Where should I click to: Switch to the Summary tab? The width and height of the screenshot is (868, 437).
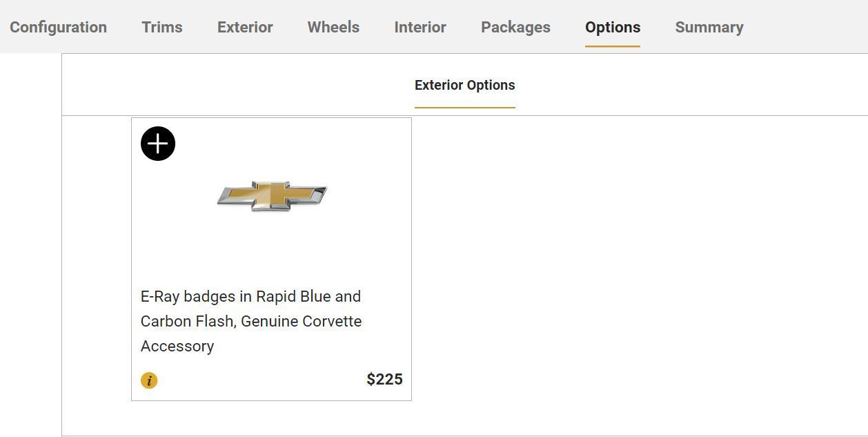[709, 27]
